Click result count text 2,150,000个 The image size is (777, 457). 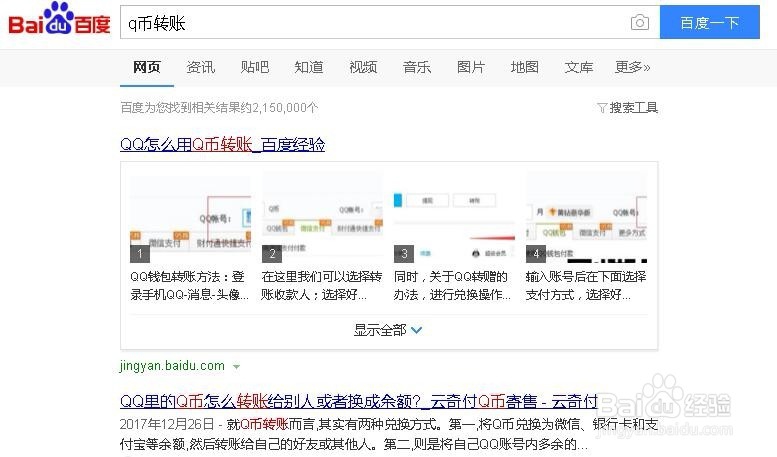pyautogui.click(x=285, y=108)
